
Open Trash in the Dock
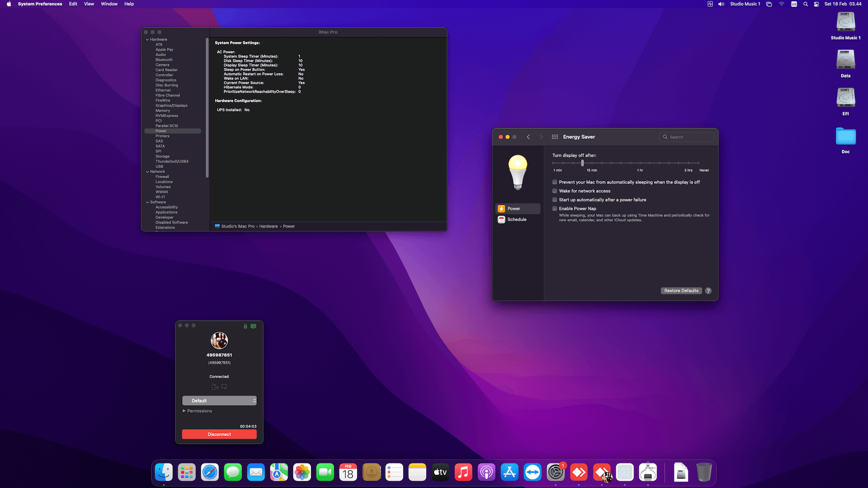704,473
